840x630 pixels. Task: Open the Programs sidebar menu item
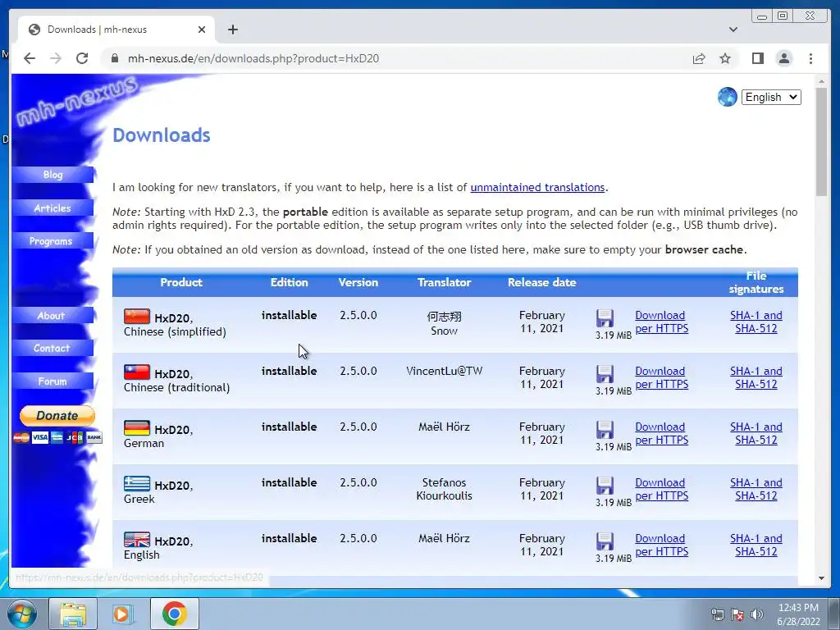pyautogui.click(x=52, y=241)
